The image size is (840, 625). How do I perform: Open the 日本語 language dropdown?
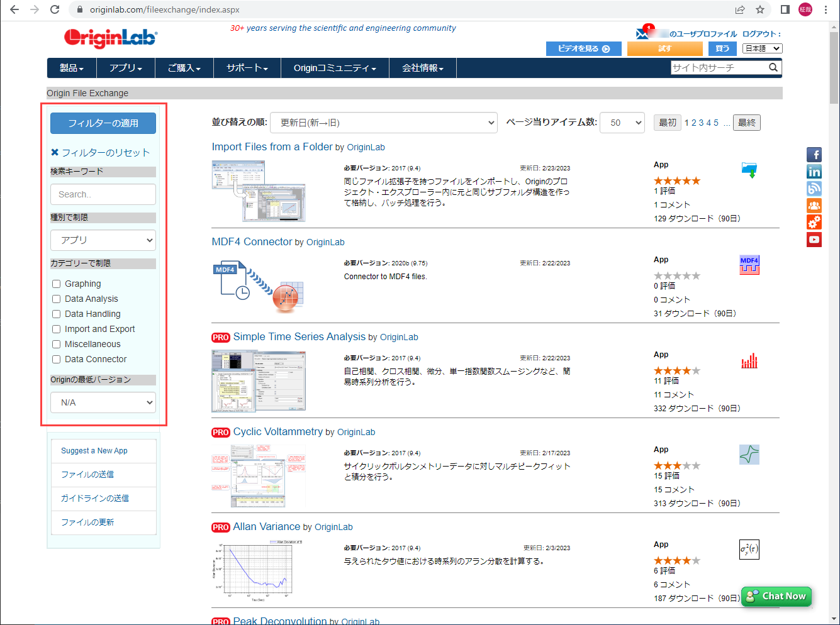(762, 48)
